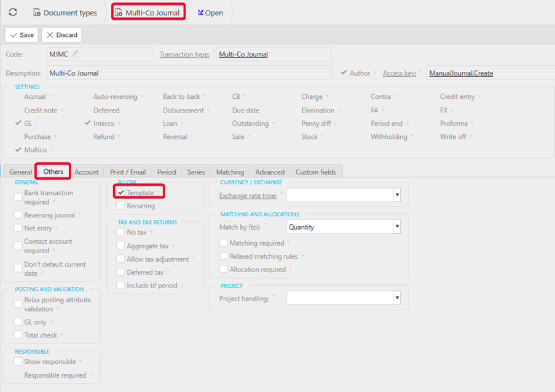
Task: Tick Contact account required
Action: pyautogui.click(x=18, y=246)
